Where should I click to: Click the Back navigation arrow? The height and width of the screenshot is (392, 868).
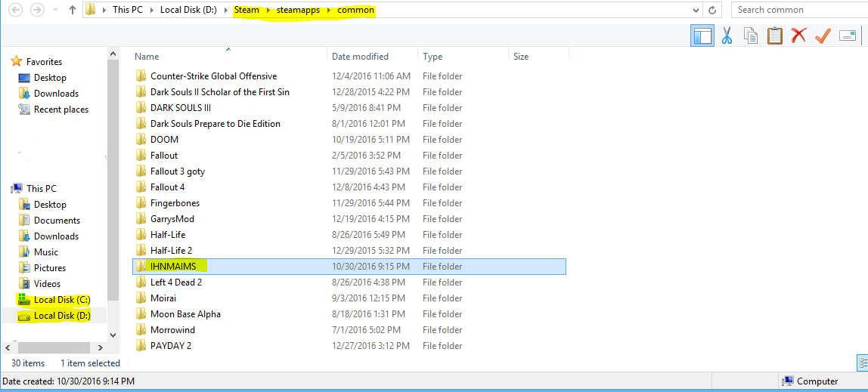pos(15,10)
